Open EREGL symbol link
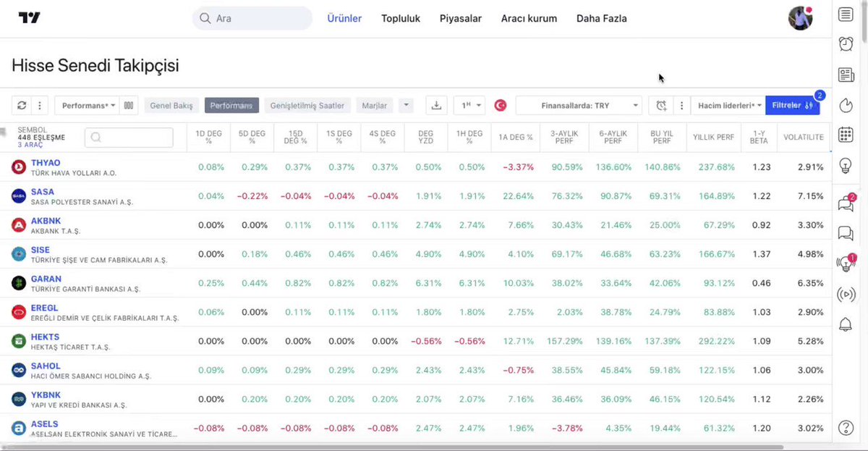Image resolution: width=868 pixels, height=451 pixels. pyautogui.click(x=46, y=308)
